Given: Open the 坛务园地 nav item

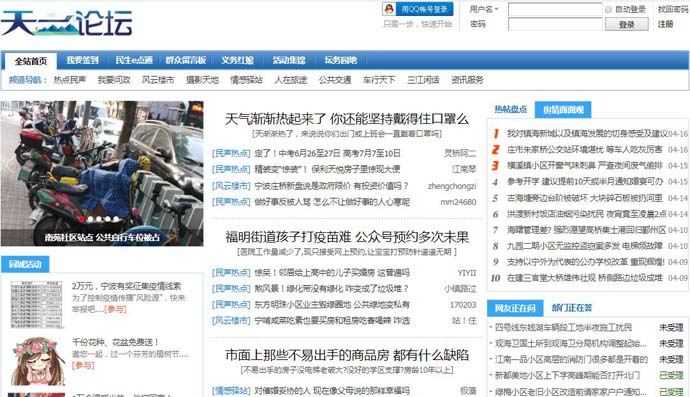Looking at the screenshot, I should coord(341,60).
